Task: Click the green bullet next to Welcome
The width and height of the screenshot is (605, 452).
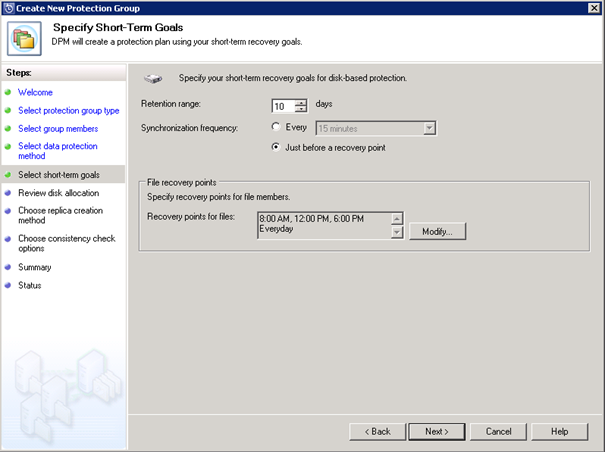Action: click(8, 92)
